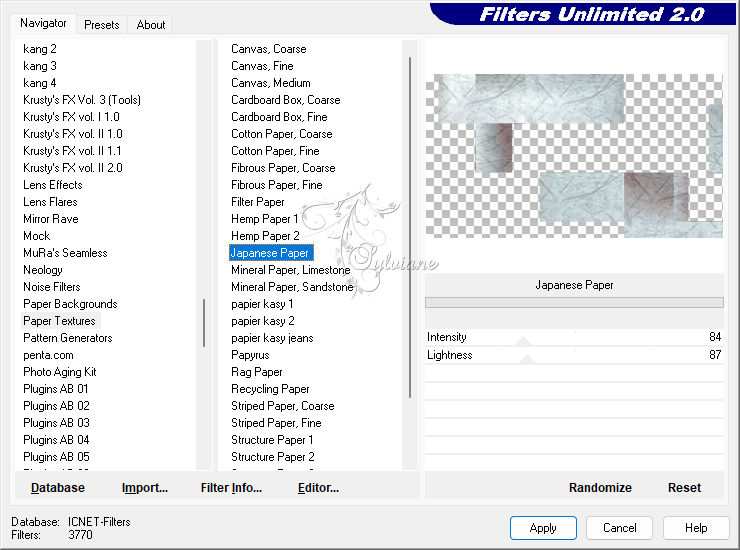The image size is (740, 550).
Task: Choose the Canvas, Coarse filter
Action: click(269, 49)
